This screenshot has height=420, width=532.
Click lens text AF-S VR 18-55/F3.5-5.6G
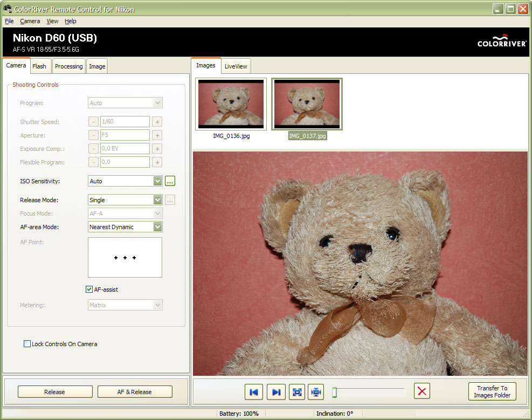click(46, 50)
